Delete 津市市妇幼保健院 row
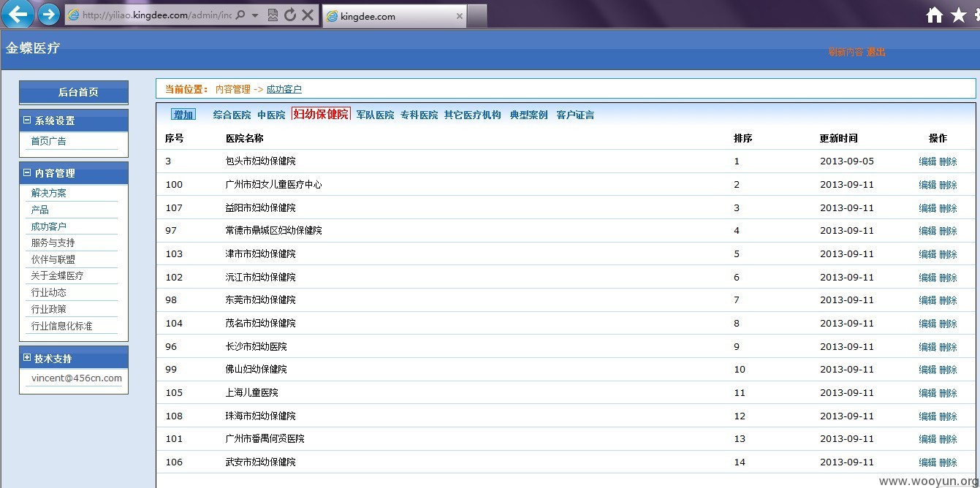 click(x=948, y=254)
